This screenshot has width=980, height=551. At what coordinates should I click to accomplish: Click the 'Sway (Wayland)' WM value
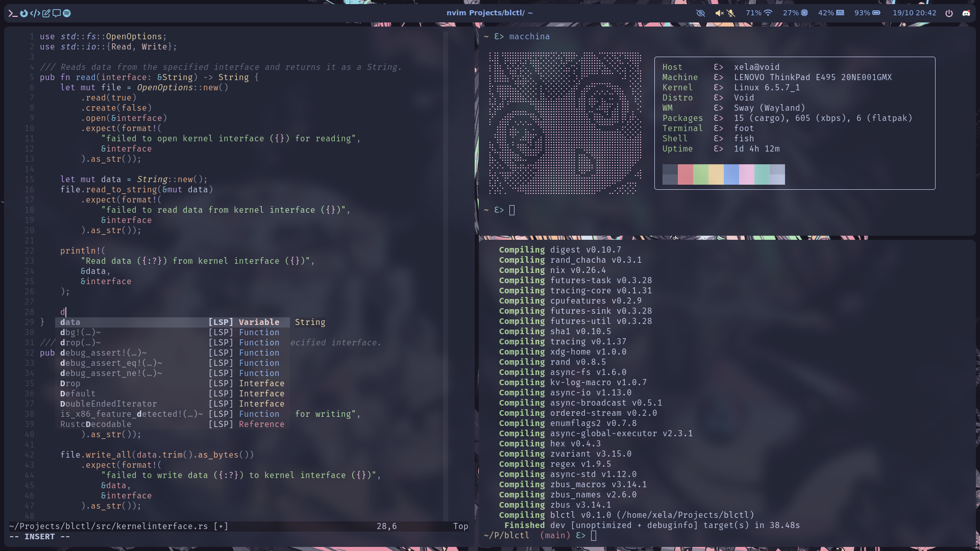(769, 108)
